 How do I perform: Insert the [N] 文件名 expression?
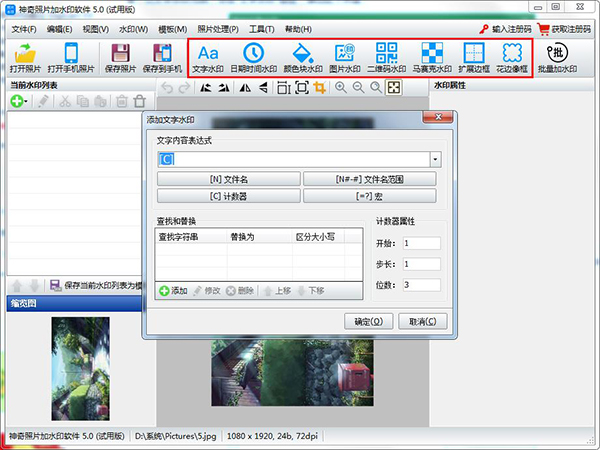pyautogui.click(x=228, y=179)
